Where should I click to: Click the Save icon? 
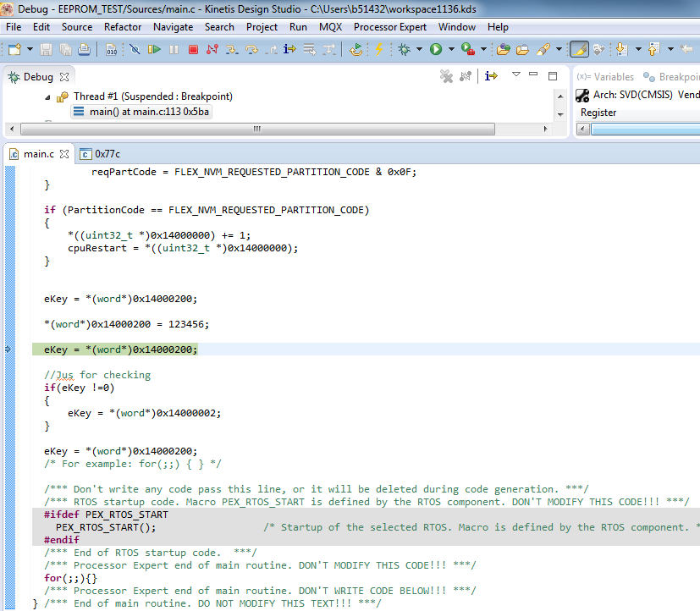(46, 49)
